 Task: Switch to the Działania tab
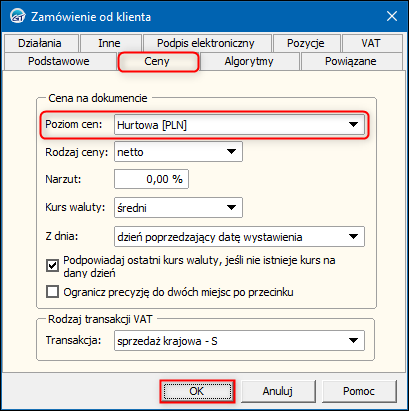(x=40, y=43)
